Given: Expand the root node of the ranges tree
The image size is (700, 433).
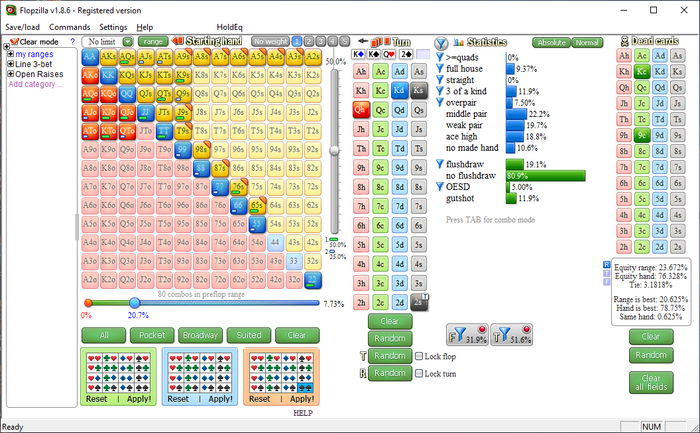Looking at the screenshot, I should click(6, 46).
